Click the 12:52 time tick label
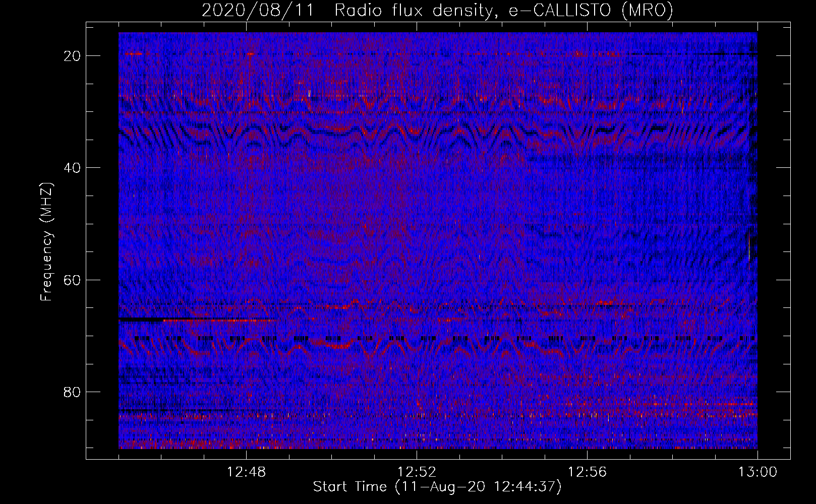The width and height of the screenshot is (816, 504). click(417, 472)
